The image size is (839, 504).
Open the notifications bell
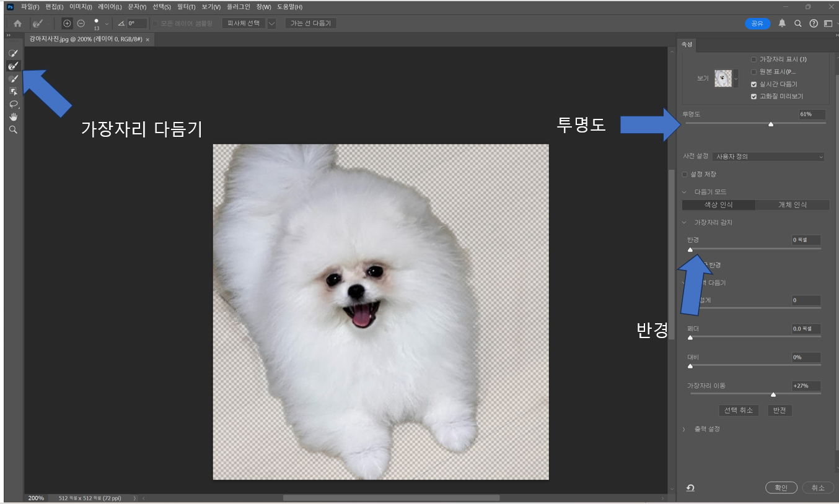click(x=782, y=24)
